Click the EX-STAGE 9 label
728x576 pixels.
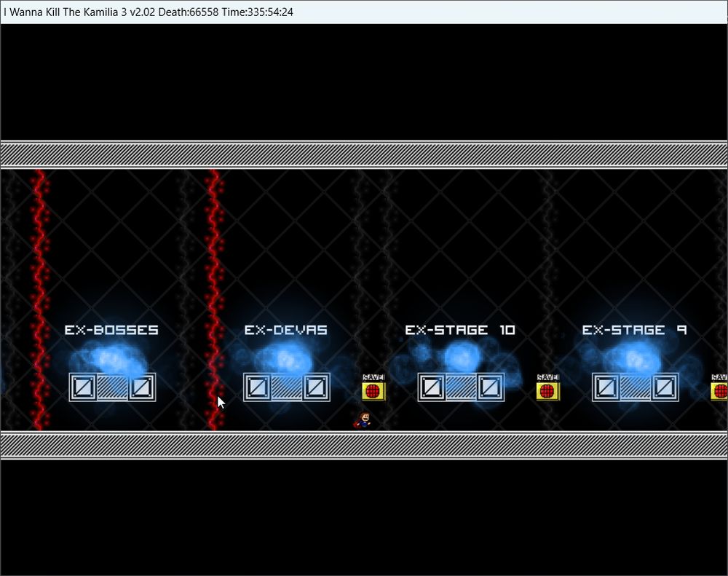click(634, 330)
